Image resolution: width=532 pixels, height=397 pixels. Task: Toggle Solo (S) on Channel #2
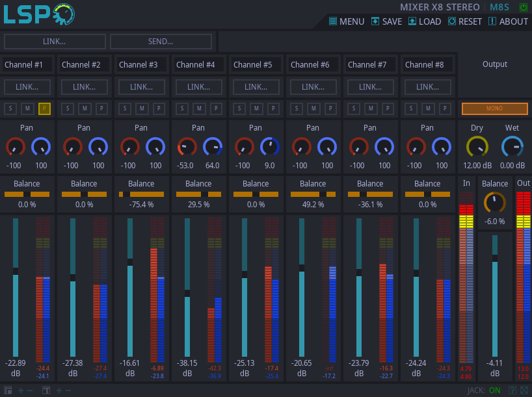coord(68,109)
